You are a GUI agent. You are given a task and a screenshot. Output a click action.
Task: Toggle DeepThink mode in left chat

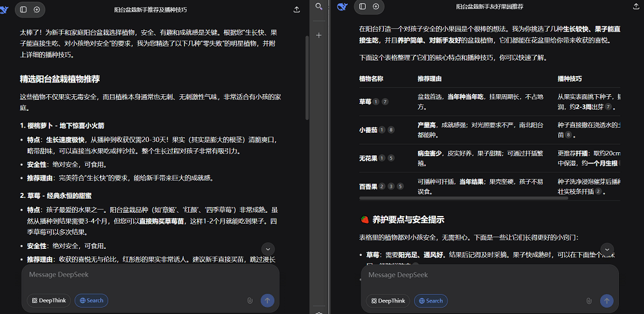(48, 300)
